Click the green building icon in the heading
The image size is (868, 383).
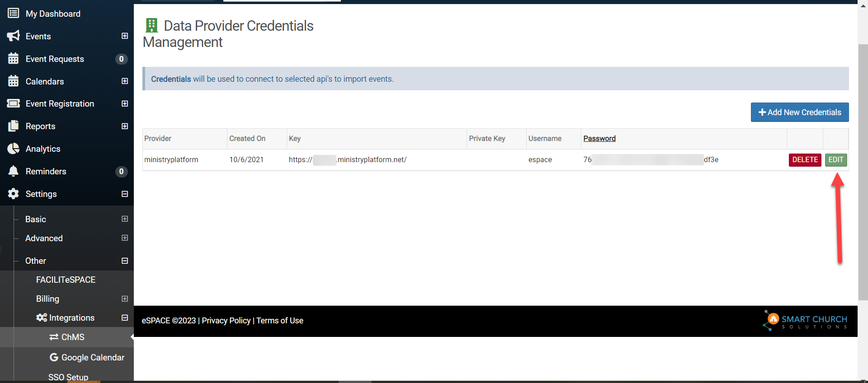coord(151,25)
